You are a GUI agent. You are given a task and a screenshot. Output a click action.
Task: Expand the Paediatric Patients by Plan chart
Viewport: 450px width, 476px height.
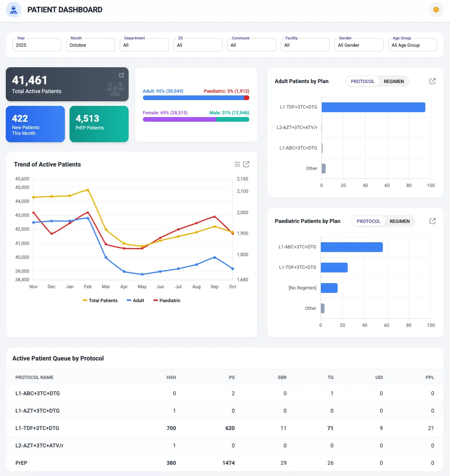(x=432, y=221)
